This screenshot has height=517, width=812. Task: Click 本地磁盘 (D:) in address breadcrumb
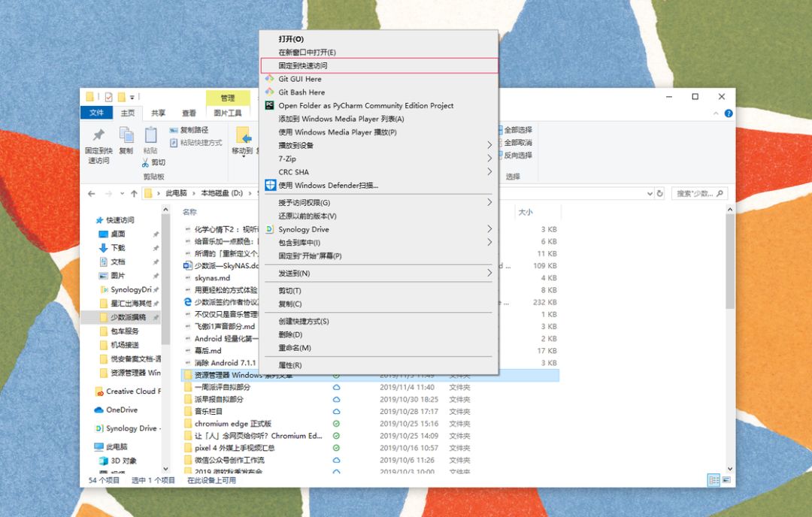click(x=222, y=194)
